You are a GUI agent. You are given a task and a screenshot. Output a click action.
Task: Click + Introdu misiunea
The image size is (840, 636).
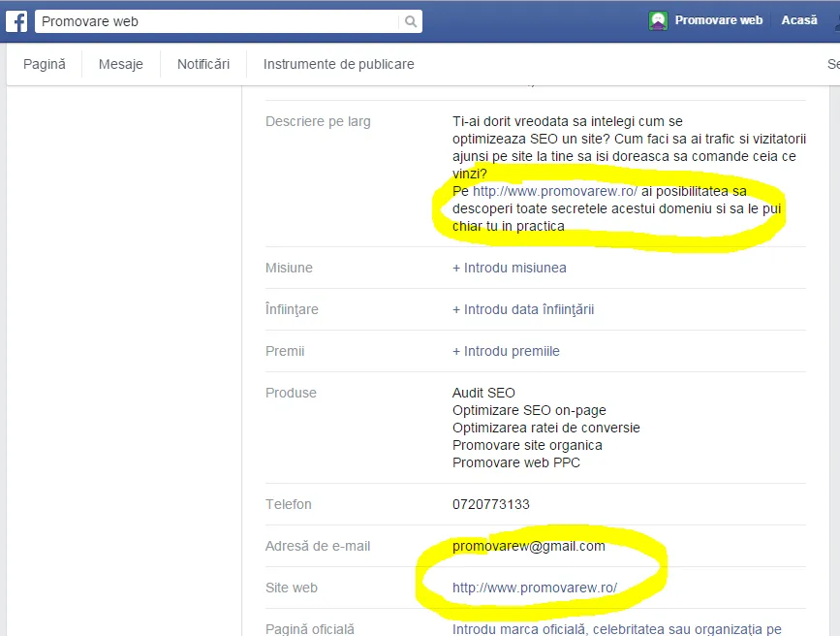point(510,268)
